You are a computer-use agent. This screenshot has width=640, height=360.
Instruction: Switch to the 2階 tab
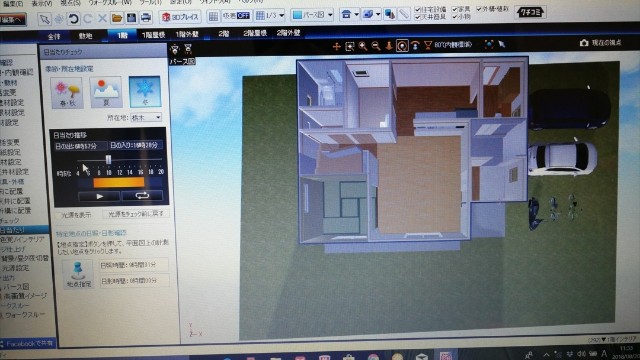[223, 34]
